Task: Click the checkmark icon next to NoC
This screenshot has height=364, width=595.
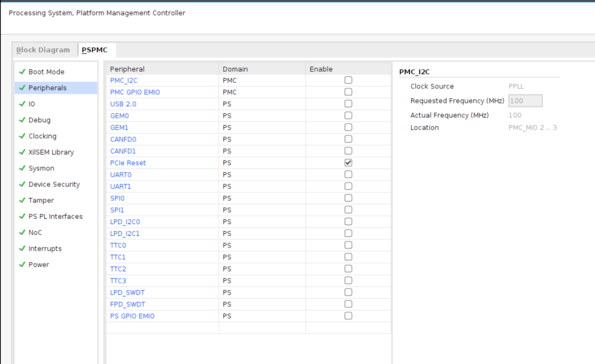Action: point(22,233)
